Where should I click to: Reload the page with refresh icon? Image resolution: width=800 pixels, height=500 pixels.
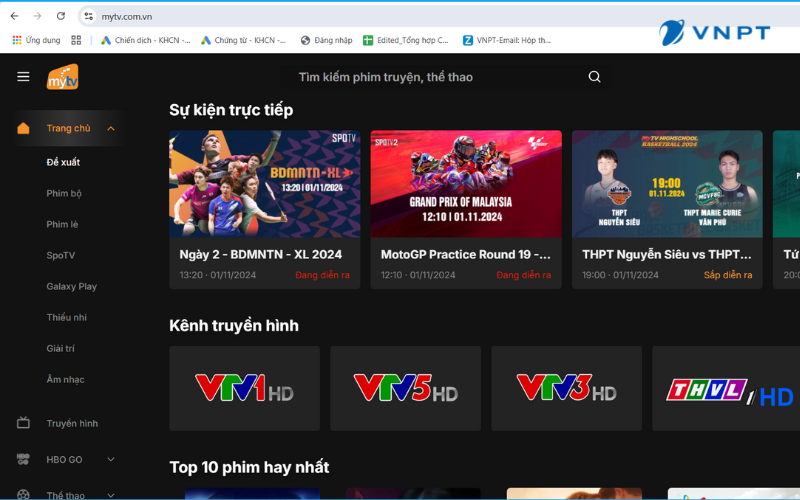coord(61,16)
